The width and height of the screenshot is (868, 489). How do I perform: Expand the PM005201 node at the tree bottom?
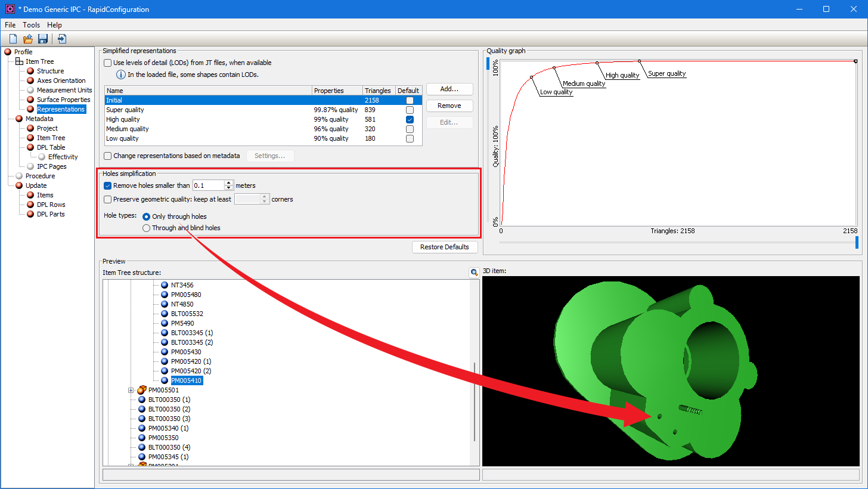click(131, 465)
